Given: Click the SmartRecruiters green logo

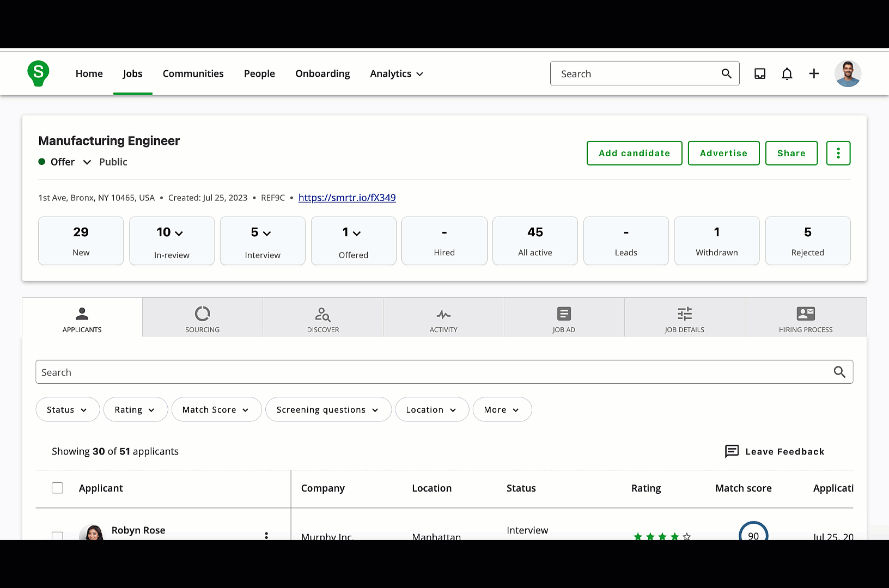Looking at the screenshot, I should click(38, 73).
